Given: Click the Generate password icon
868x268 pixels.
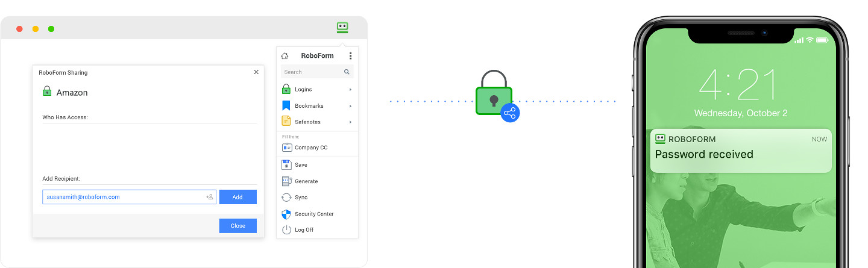Looking at the screenshot, I should pyautogui.click(x=286, y=181).
